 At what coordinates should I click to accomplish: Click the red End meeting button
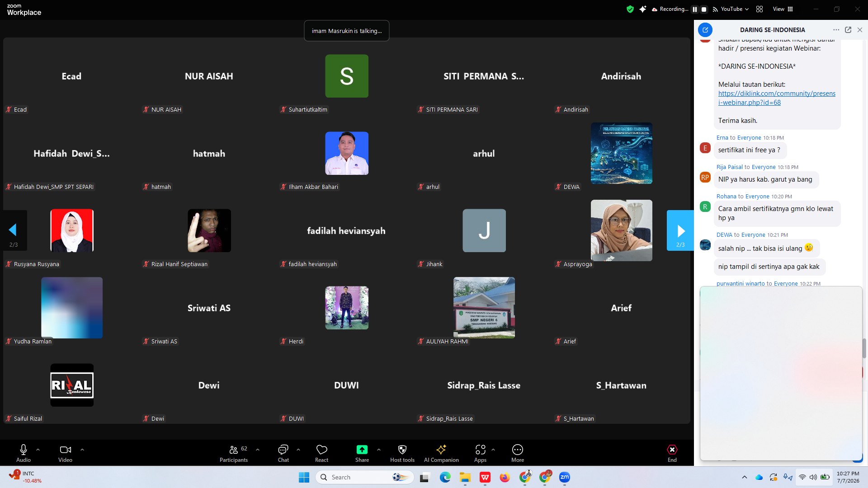672,453
